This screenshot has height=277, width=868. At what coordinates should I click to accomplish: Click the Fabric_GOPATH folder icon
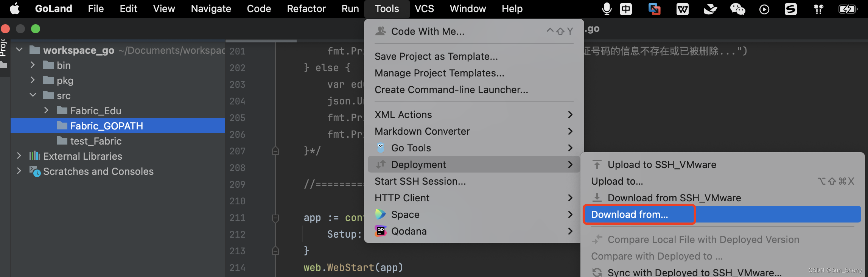tap(62, 125)
